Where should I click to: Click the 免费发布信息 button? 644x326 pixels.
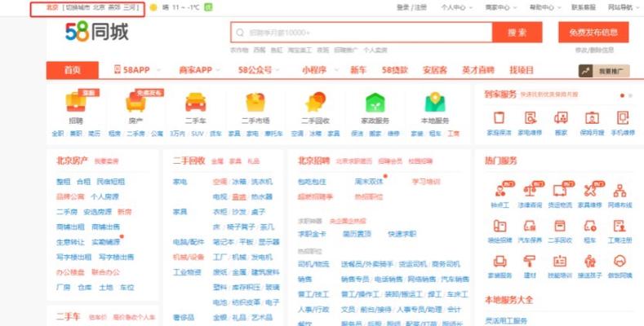(593, 33)
